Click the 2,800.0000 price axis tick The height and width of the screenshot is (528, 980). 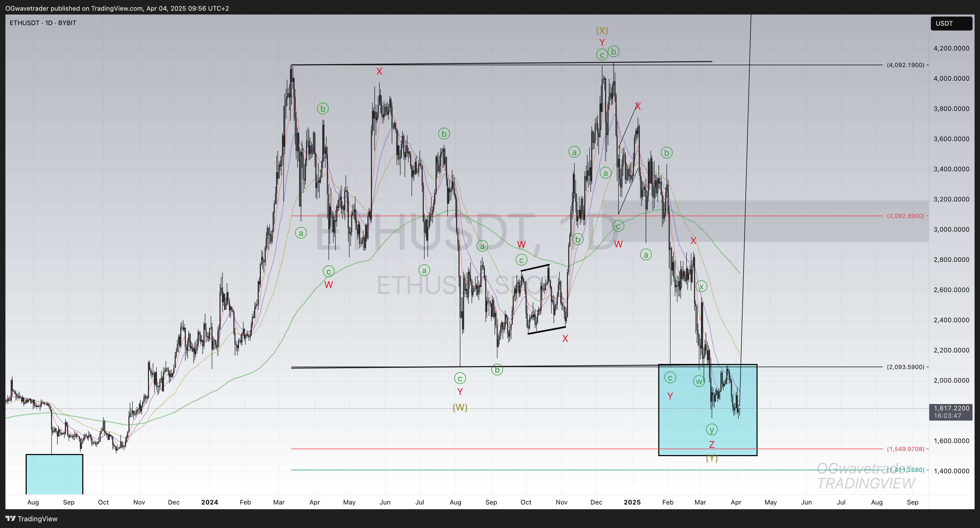951,260
